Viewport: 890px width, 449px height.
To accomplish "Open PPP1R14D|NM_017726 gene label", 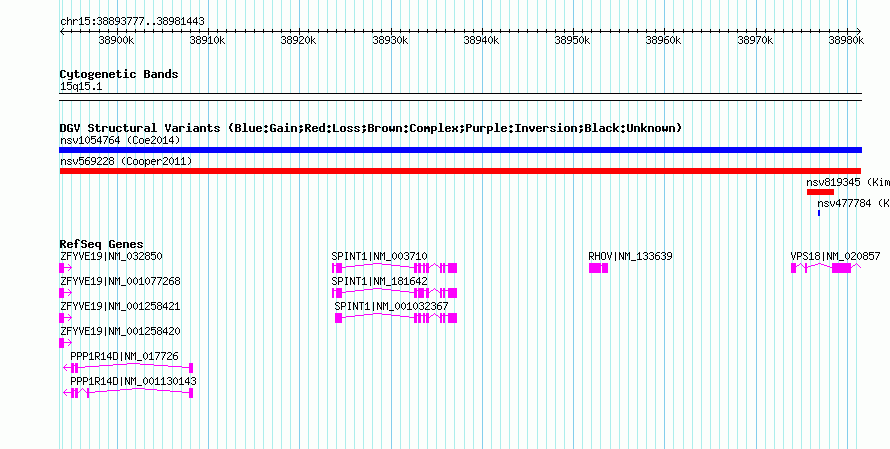I will [124, 356].
